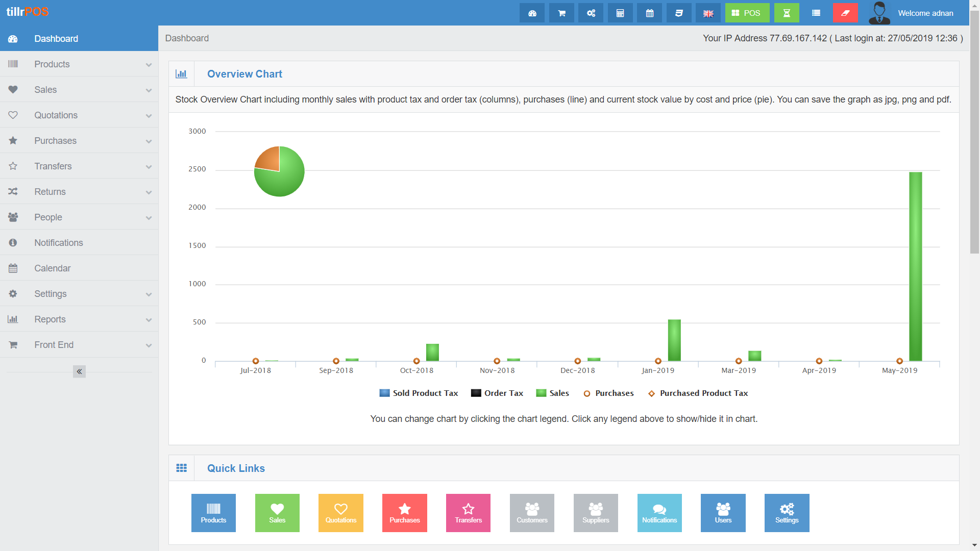
Task: Click the red eraser icon in the toolbar
Action: tap(845, 13)
